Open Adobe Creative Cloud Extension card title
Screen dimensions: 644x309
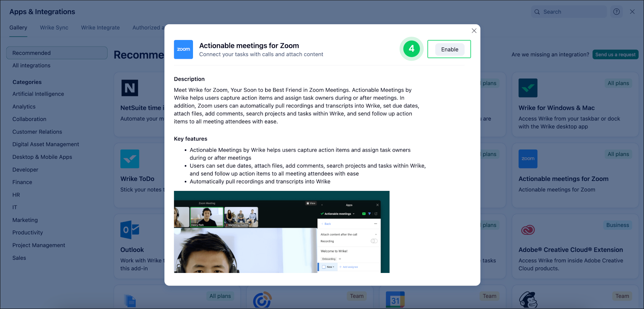tap(571, 250)
